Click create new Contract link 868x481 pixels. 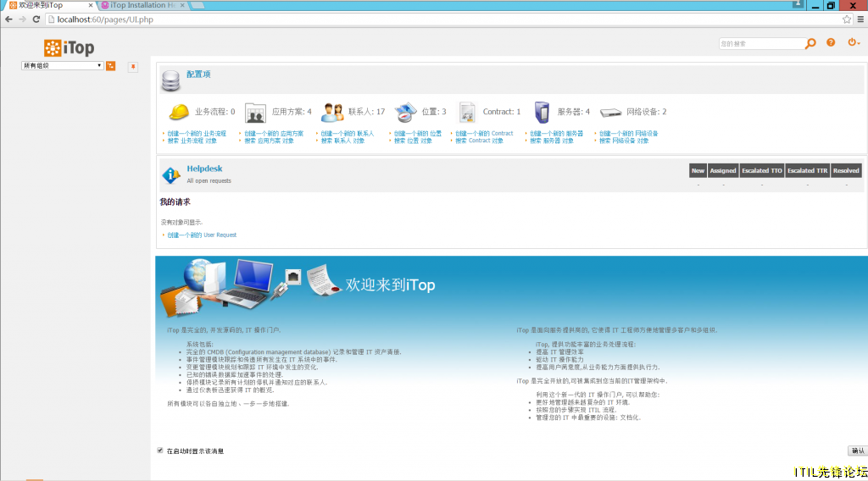[x=484, y=133]
